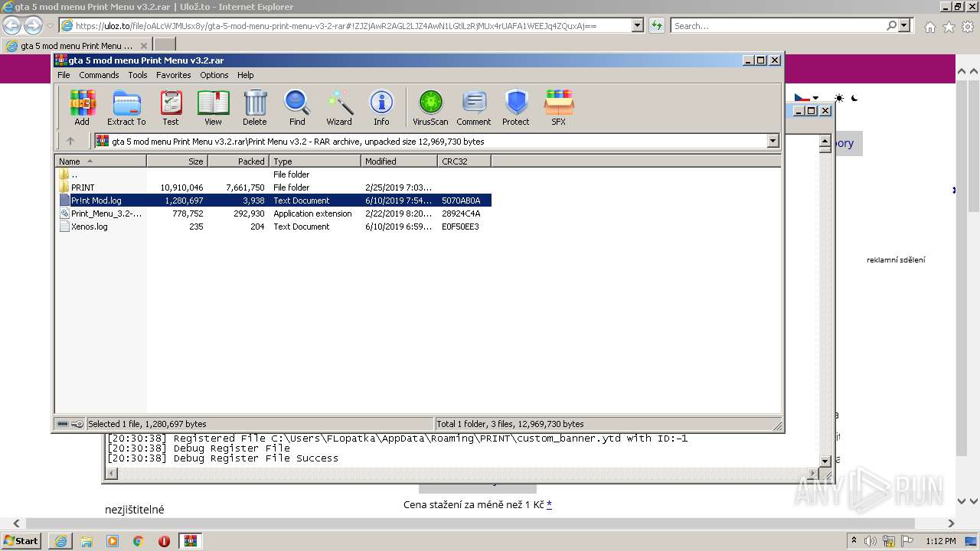
Task: Open IE Home page icon
Action: click(x=929, y=27)
